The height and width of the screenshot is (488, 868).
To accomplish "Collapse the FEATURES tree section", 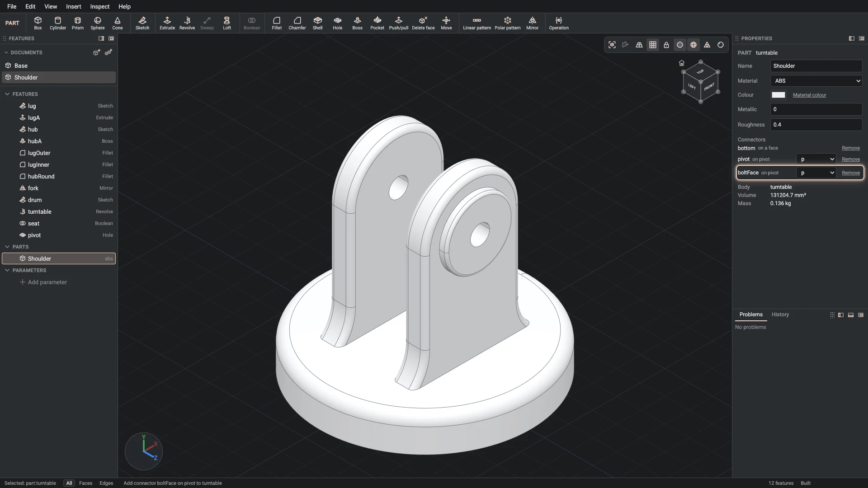I will click(x=7, y=94).
